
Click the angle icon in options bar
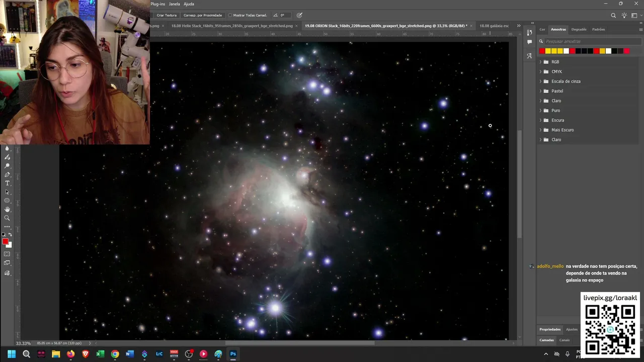(275, 15)
